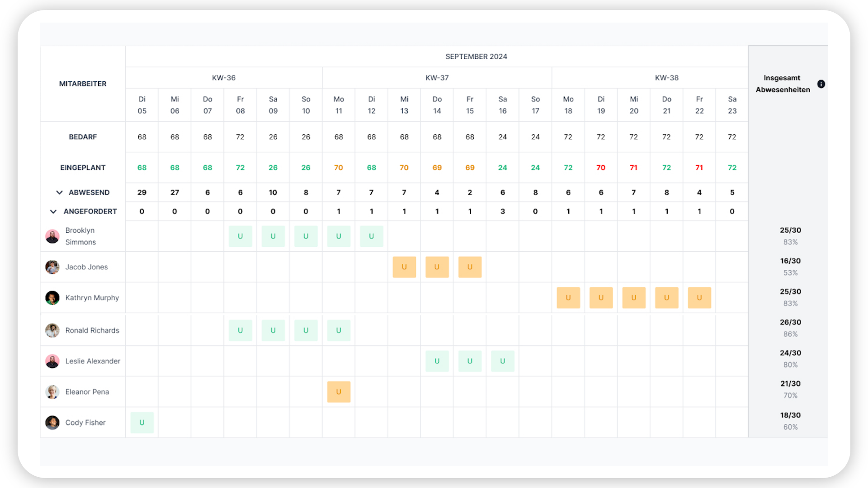Click Leslie Alexander's green U on Sa 16
This screenshot has height=488, width=868.
coord(502,361)
